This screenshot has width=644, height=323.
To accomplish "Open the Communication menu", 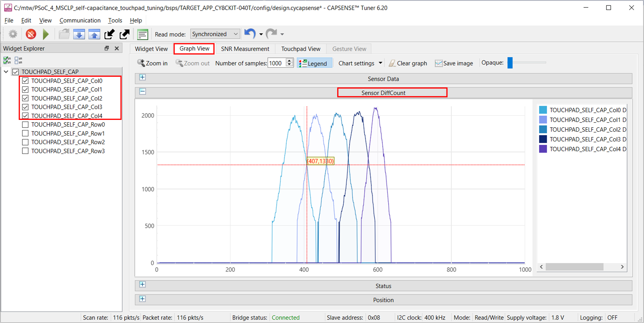I will coord(80,20).
